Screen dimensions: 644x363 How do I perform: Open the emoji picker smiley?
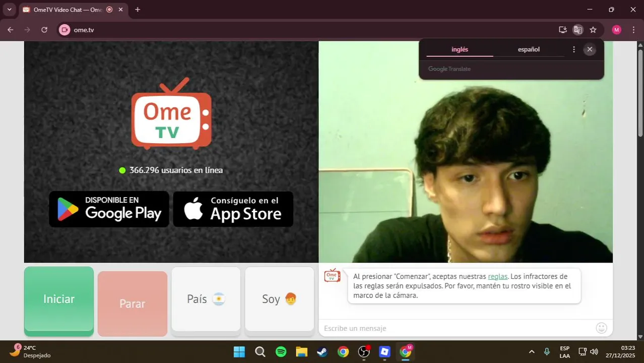602,328
